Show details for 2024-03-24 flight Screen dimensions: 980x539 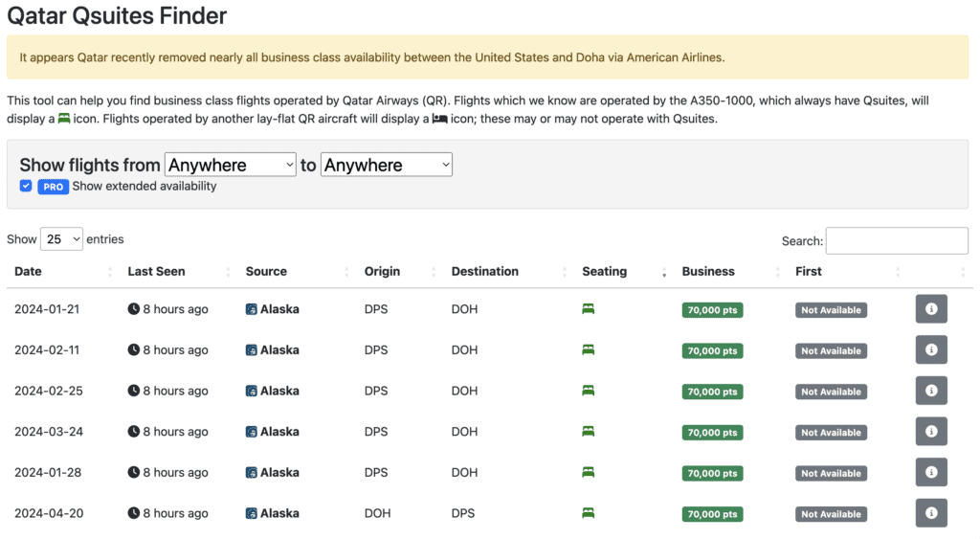(930, 432)
